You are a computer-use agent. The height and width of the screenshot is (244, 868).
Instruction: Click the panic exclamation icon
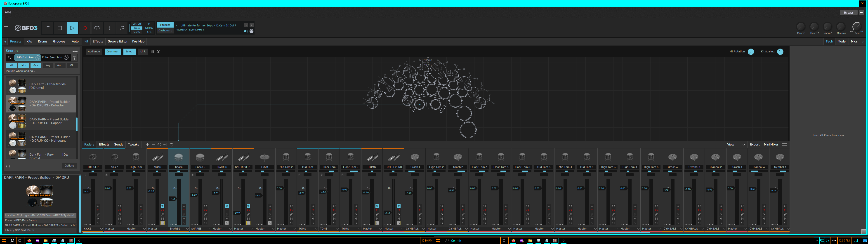[109, 28]
